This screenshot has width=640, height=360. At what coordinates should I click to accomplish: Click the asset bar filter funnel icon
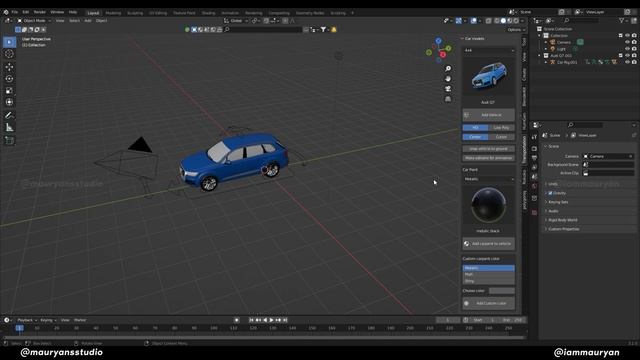(x=323, y=29)
